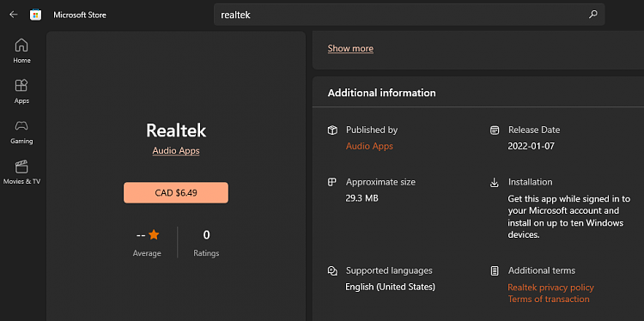Image resolution: width=644 pixels, height=321 pixels.
Task: Click the Realtek app title
Action: click(176, 130)
